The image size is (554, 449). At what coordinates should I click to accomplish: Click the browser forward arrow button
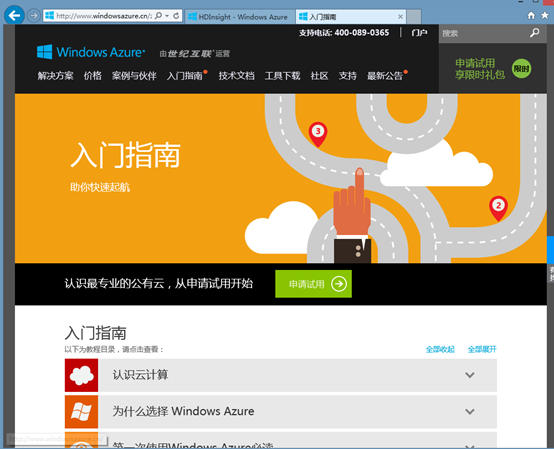(x=34, y=16)
